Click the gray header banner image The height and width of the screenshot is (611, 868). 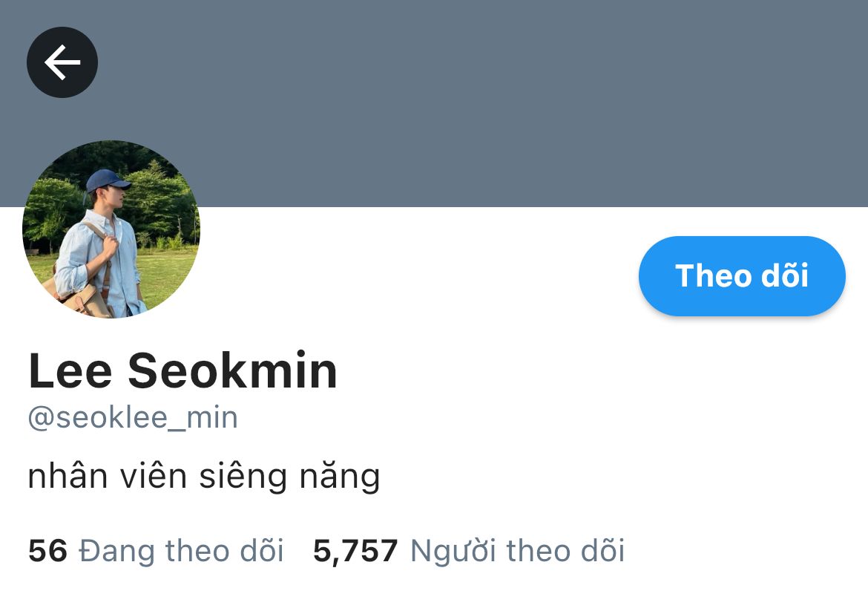click(x=434, y=103)
